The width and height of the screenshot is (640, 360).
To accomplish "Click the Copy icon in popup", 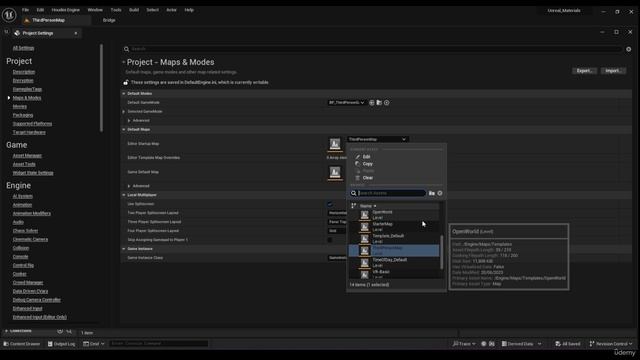I will point(358,164).
